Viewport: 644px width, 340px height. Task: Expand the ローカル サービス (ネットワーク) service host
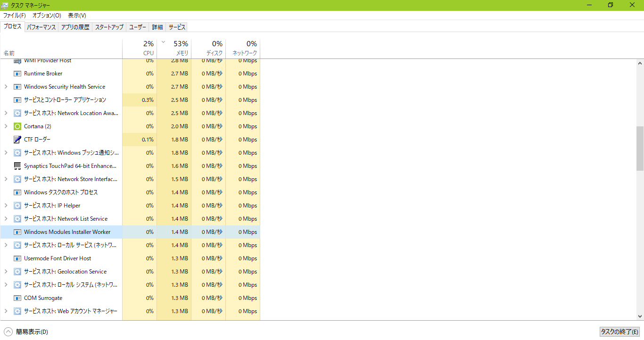(6, 245)
